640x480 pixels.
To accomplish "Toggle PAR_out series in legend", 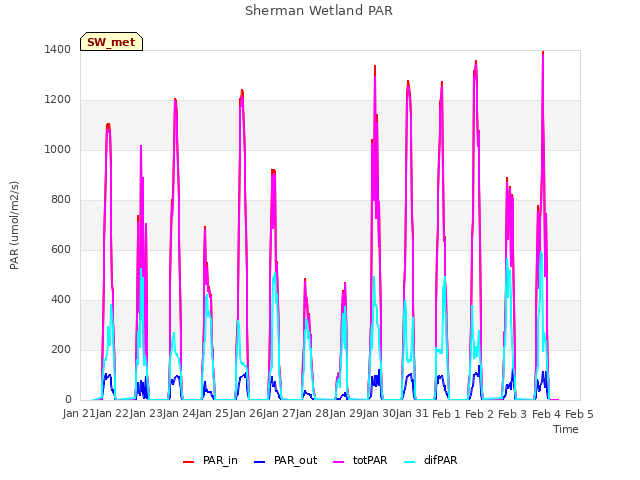I will point(286,460).
